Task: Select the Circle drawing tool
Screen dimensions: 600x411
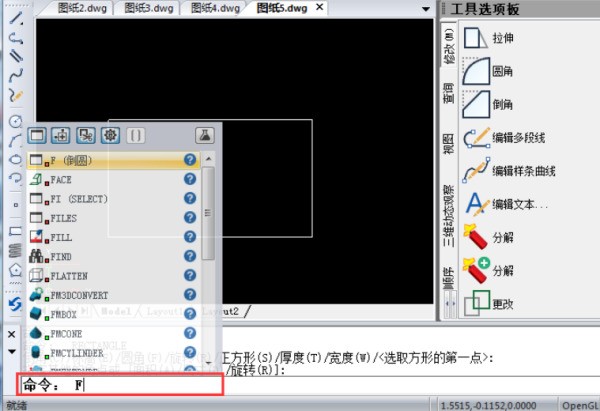Action: 16,121
